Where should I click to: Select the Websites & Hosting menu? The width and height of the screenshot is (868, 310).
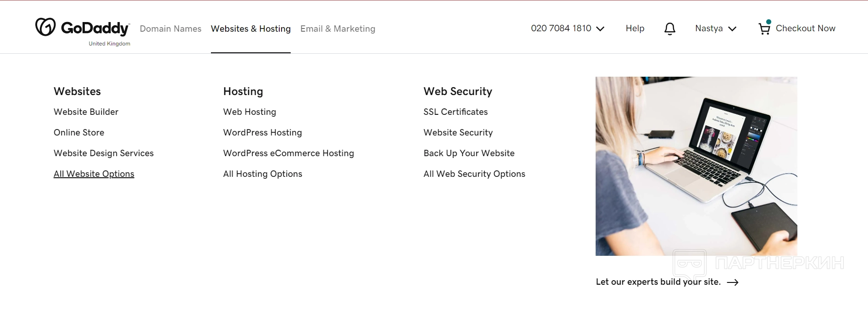pyautogui.click(x=250, y=28)
